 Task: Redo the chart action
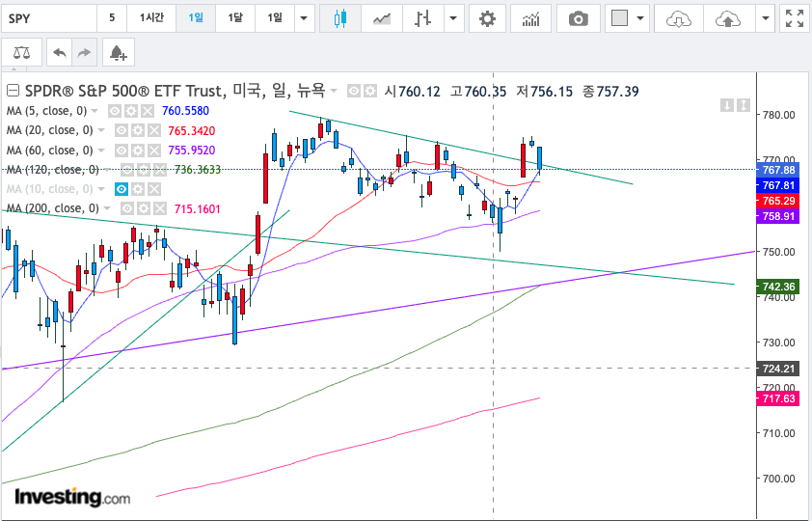coord(84,52)
